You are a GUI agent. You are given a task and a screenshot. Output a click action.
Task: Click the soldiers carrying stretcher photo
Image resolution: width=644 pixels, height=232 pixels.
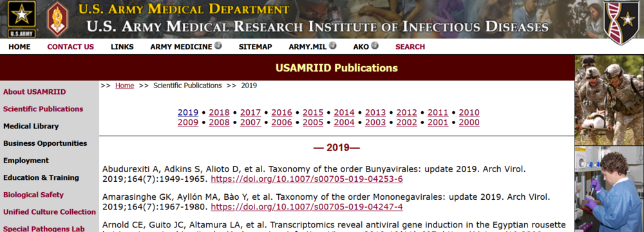click(609, 100)
